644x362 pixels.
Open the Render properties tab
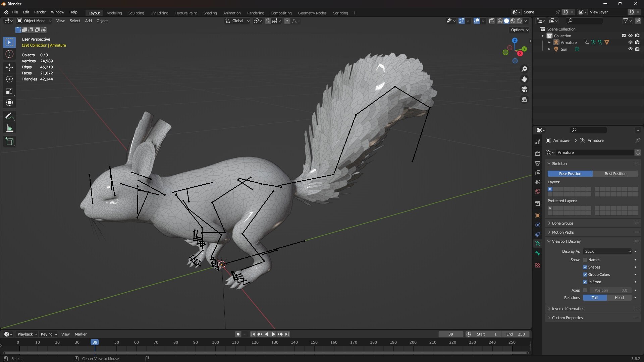point(538,154)
